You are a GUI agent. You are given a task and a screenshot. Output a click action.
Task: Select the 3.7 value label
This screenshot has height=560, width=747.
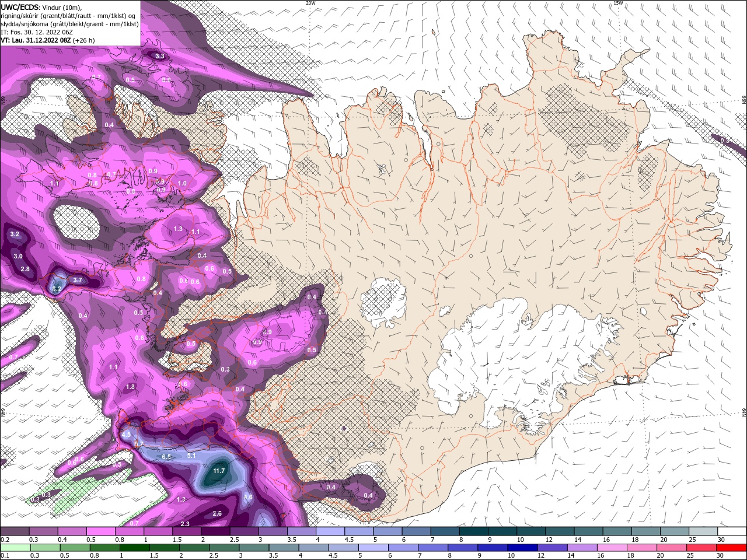(78, 280)
